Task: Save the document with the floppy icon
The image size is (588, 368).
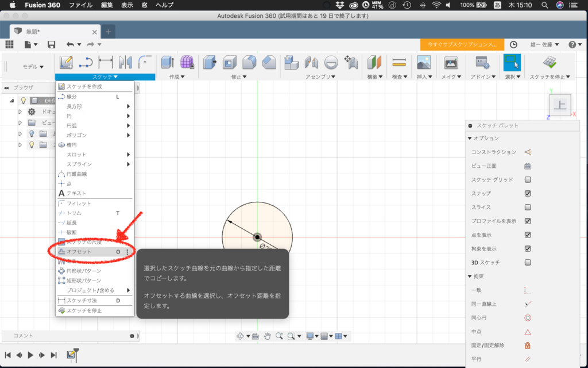Action: tap(51, 44)
